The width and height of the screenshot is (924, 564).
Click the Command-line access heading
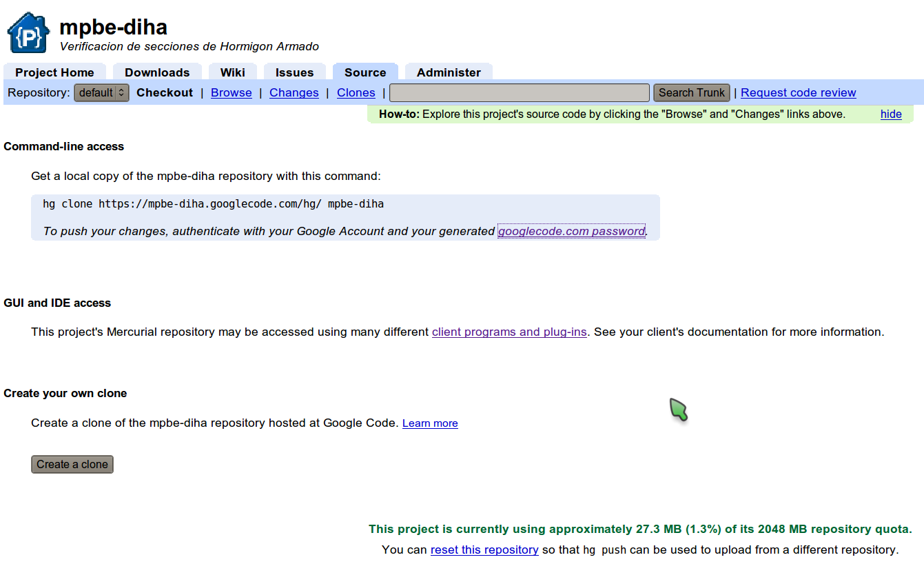point(64,146)
